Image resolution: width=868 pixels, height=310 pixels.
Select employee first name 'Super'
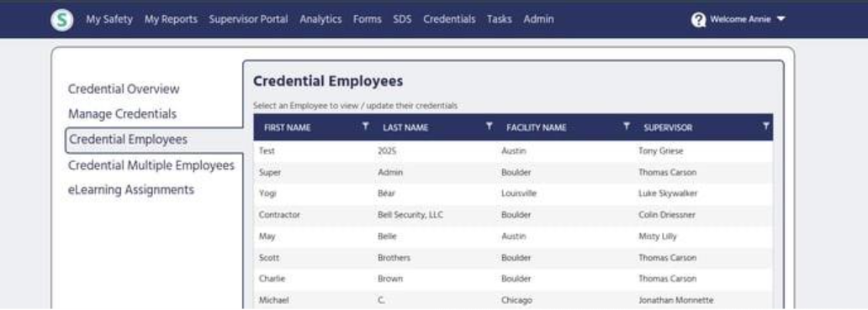pos(270,172)
